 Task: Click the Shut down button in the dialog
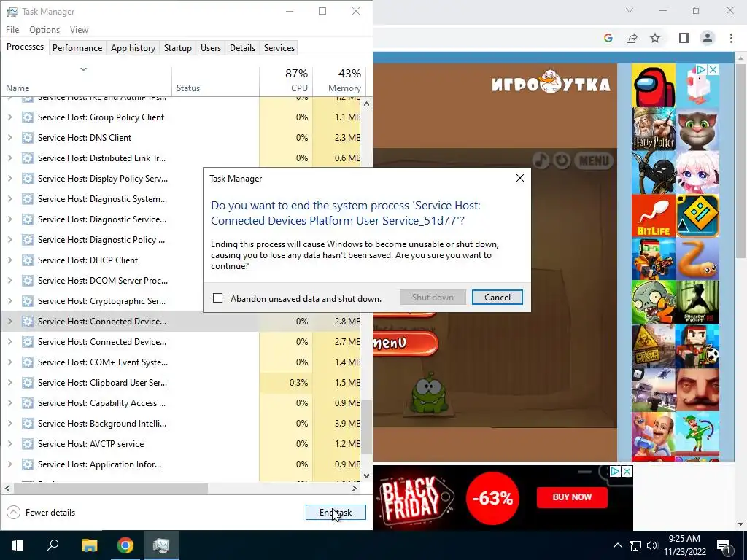(x=433, y=297)
